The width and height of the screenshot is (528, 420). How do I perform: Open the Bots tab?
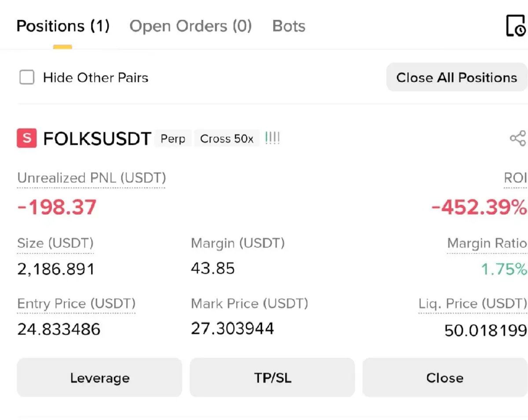click(289, 26)
